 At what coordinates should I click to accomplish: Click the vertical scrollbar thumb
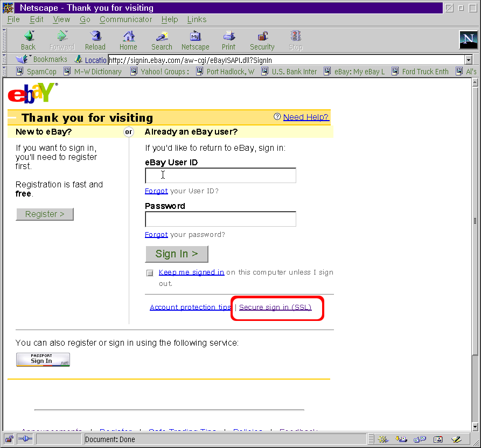point(475,221)
